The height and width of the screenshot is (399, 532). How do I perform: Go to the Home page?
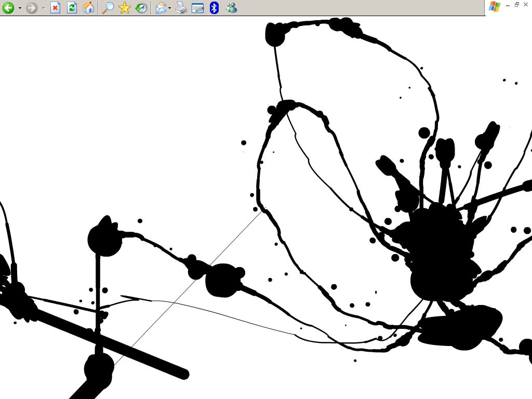(x=89, y=8)
